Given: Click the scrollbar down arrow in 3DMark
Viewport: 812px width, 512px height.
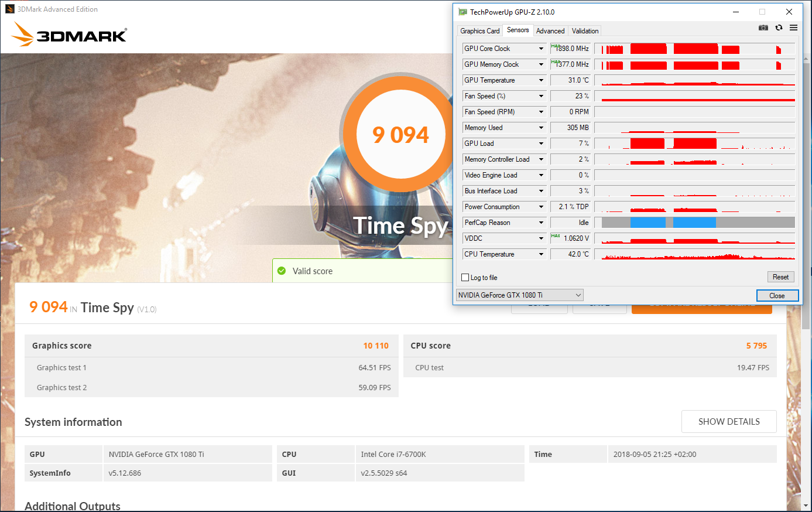Looking at the screenshot, I should [x=807, y=506].
